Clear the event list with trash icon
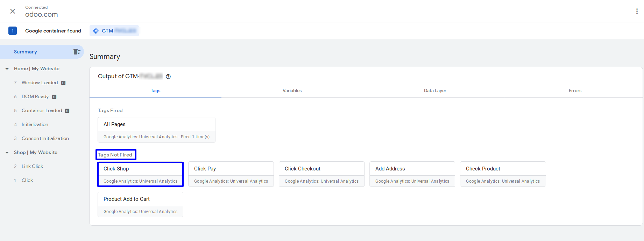This screenshot has width=644, height=241. (x=77, y=52)
